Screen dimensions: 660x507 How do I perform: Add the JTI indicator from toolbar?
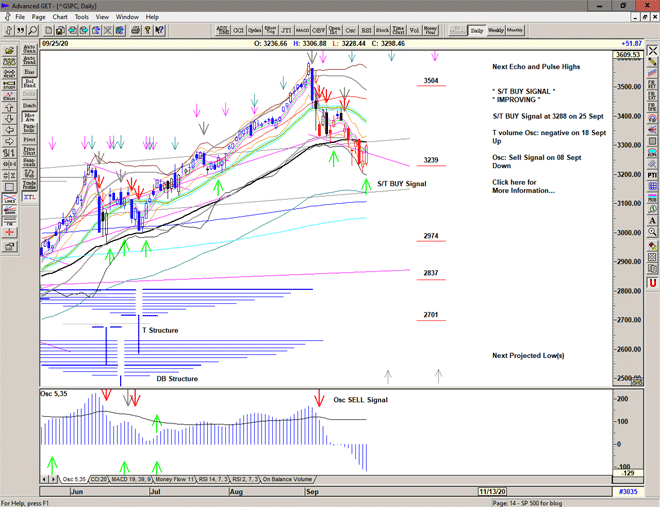click(x=286, y=30)
